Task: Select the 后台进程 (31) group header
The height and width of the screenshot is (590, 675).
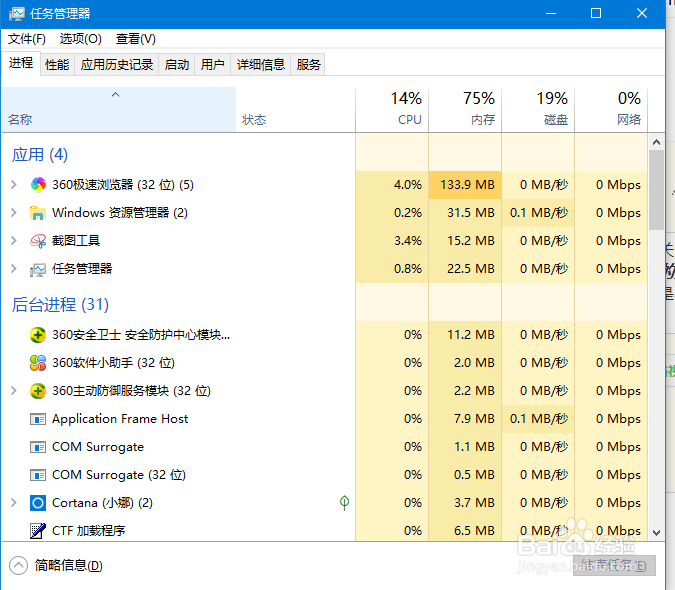Action: [60, 305]
